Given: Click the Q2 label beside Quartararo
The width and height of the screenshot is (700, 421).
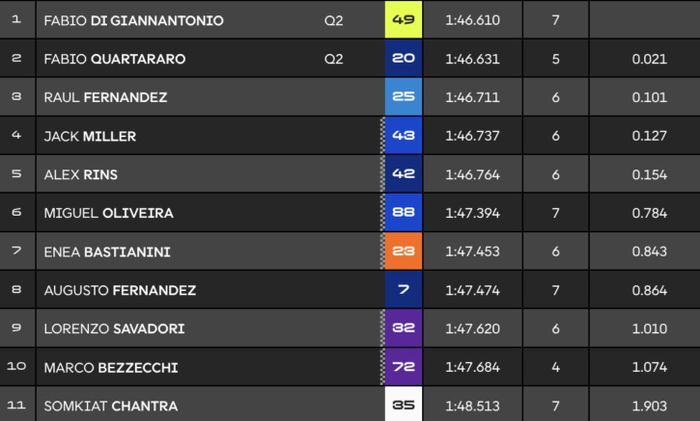Looking at the screenshot, I should tap(334, 59).
